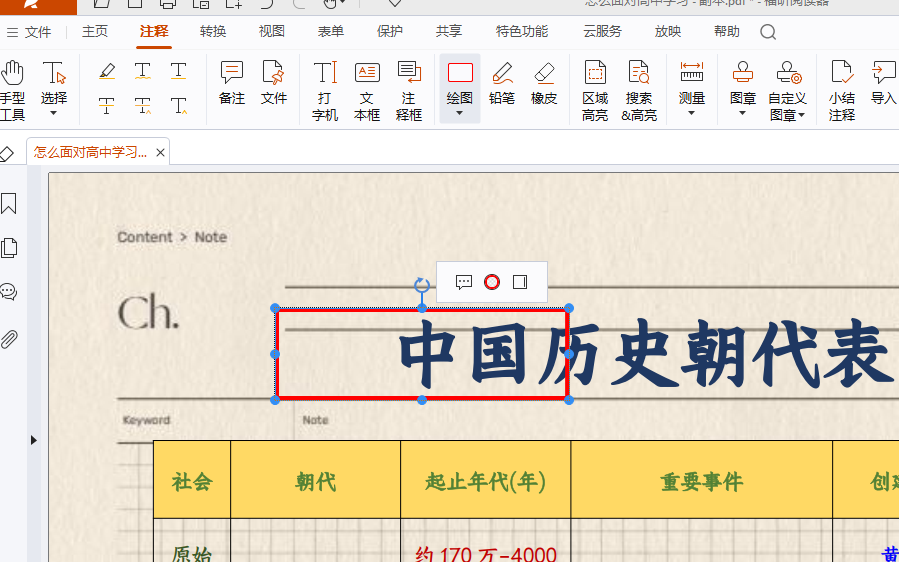Screen dimensions: 899x562
Task: Click the 打字机 typewriter tool
Action: (x=325, y=90)
